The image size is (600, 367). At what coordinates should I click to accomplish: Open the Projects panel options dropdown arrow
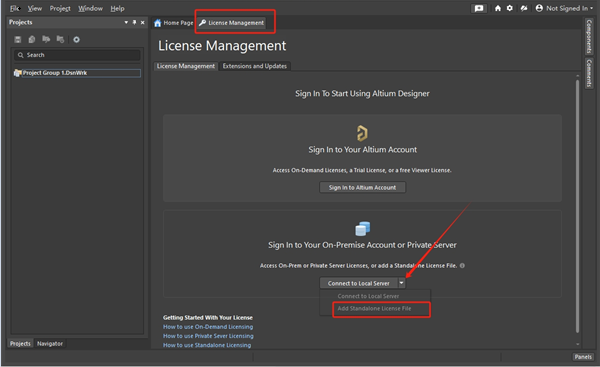pyautogui.click(x=126, y=23)
